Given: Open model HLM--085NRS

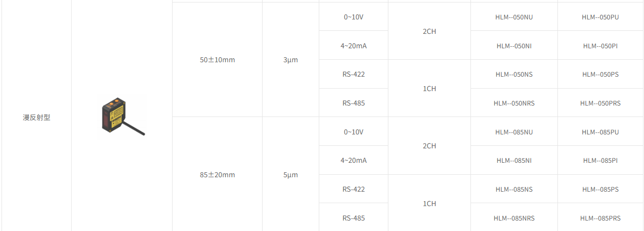Looking at the screenshot, I should tap(514, 218).
